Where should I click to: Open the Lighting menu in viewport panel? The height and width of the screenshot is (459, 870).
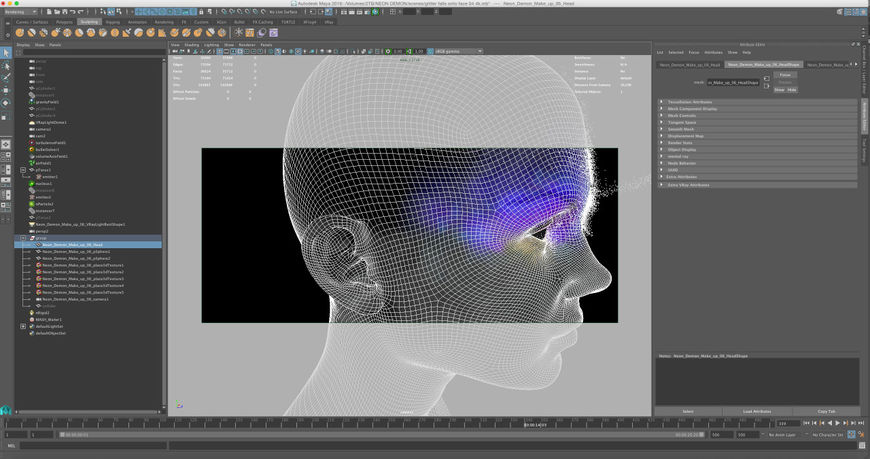[211, 44]
